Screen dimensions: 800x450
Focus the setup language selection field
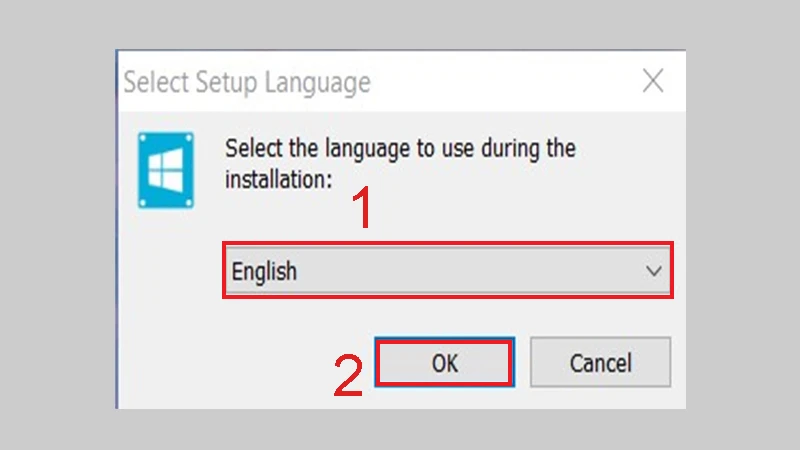[x=447, y=271]
